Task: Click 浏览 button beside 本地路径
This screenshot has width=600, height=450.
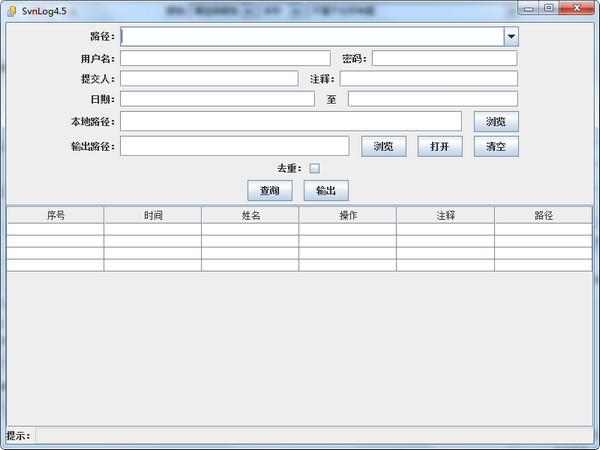Action: 496,122
